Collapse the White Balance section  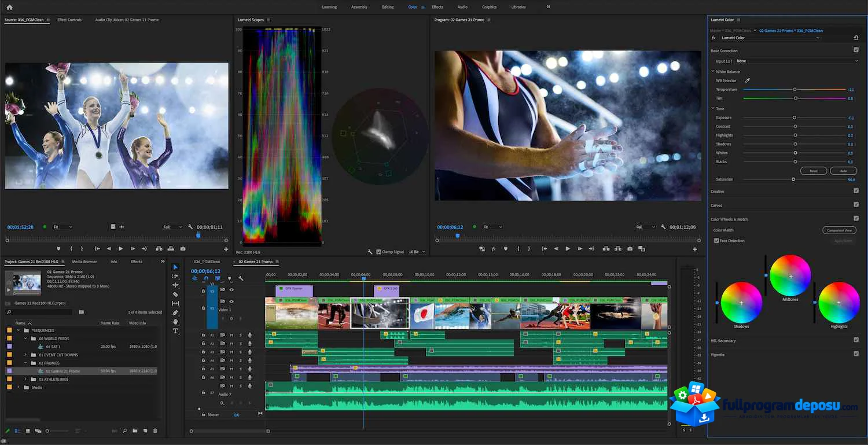pyautogui.click(x=713, y=72)
